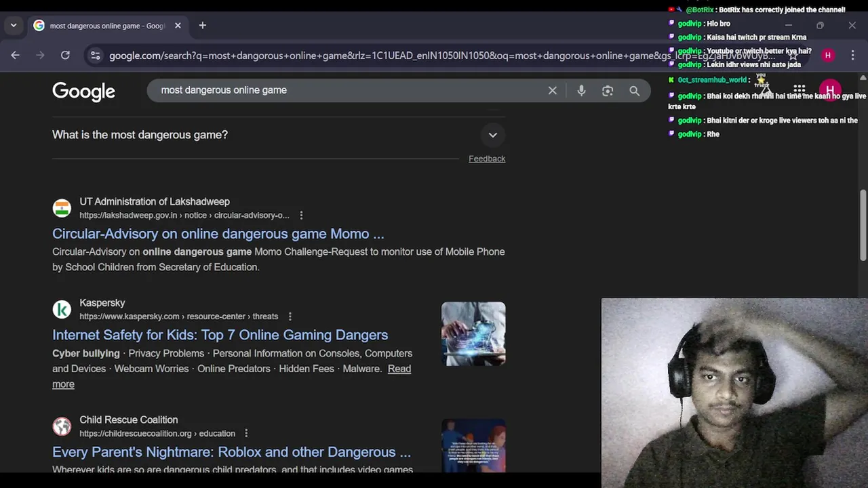Click the magnifying glass search button

click(634, 90)
